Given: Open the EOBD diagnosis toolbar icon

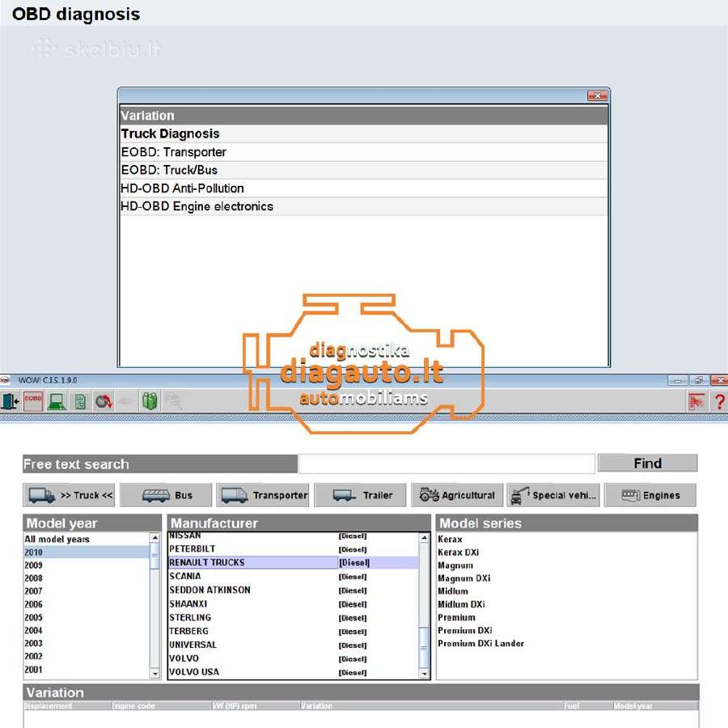Looking at the screenshot, I should [33, 401].
